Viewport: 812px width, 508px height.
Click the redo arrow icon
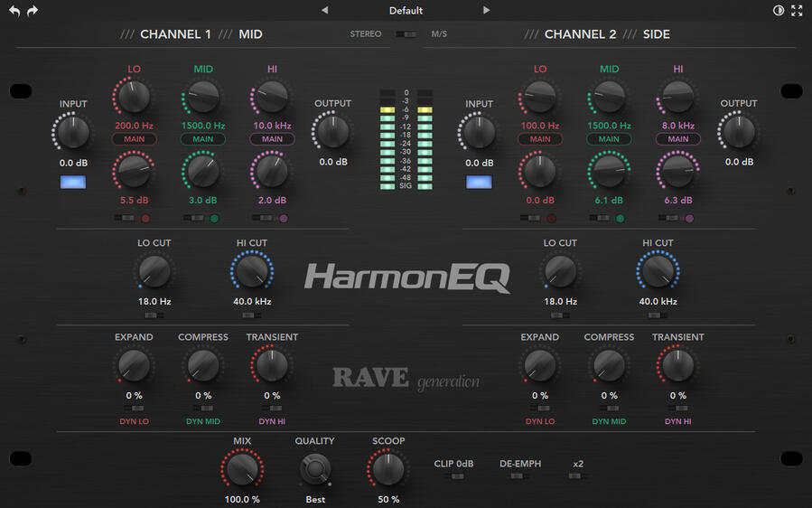pos(33,11)
